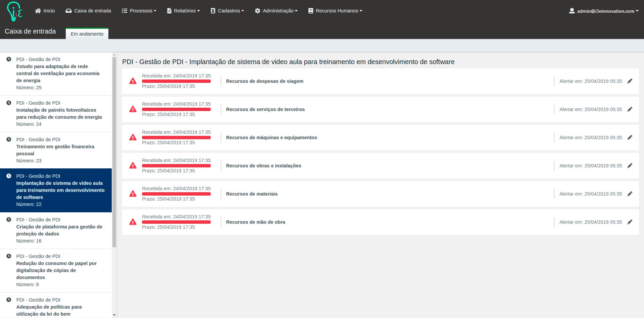Click clock icon of process Número 23
The image size is (644, 318).
[9, 139]
